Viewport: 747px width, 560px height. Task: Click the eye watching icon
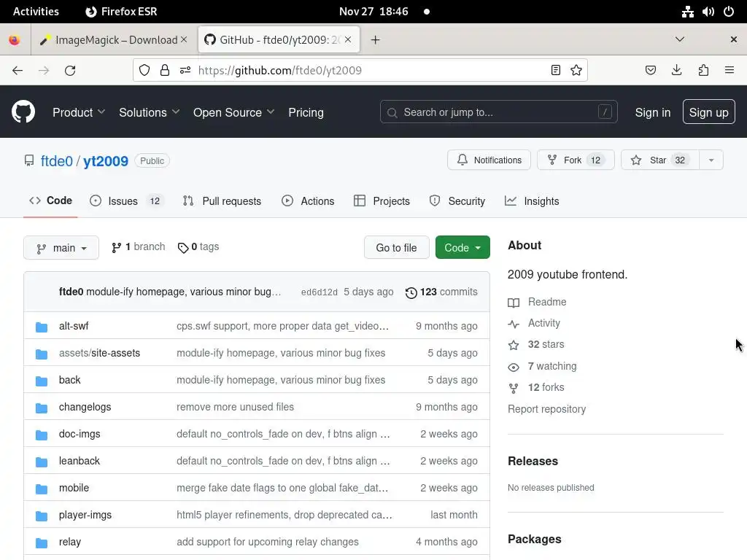tap(513, 367)
